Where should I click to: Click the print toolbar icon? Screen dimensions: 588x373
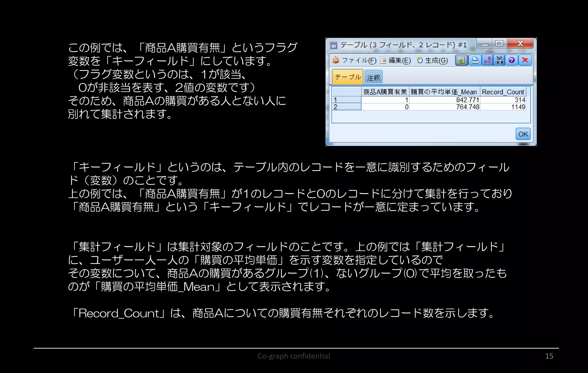click(475, 60)
